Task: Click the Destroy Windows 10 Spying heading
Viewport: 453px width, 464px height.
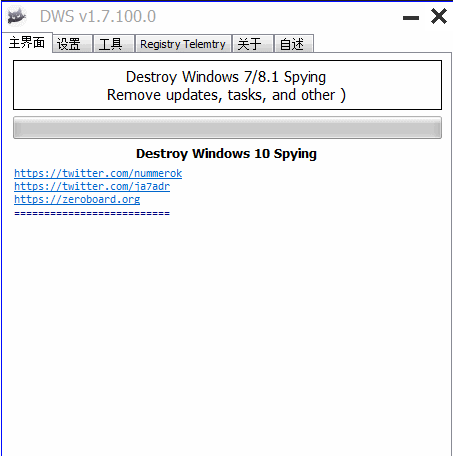Action: click(x=226, y=154)
